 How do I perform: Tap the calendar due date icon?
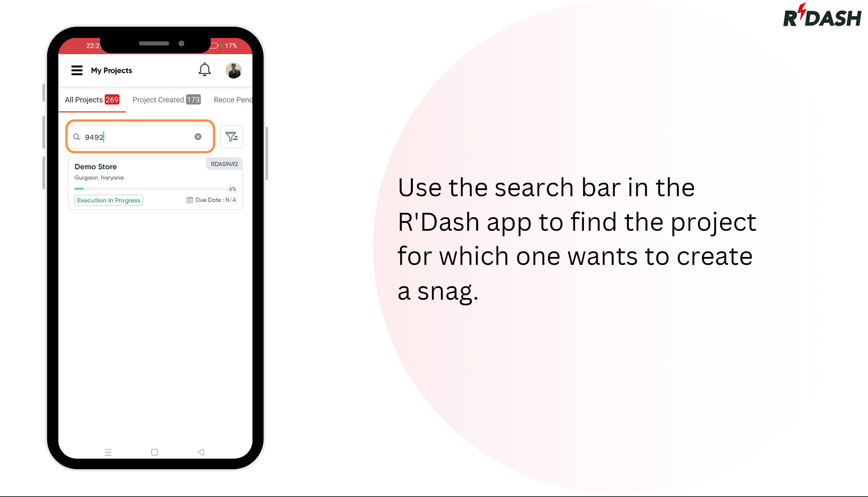point(190,200)
